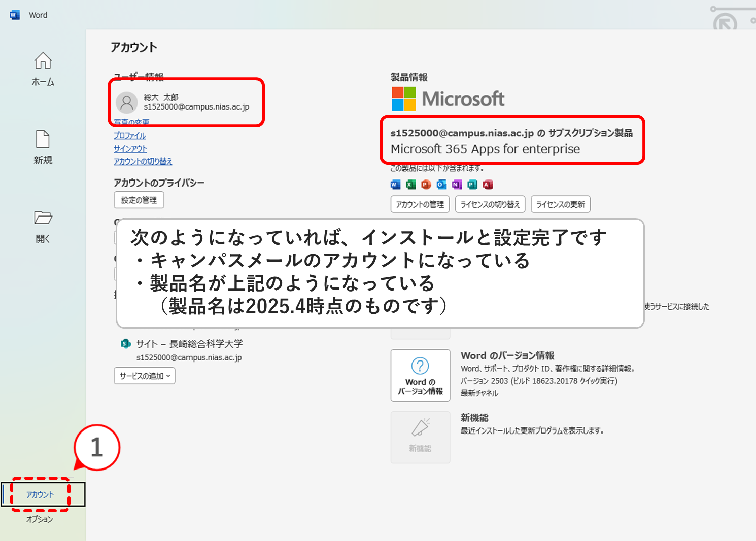The width and height of the screenshot is (756, 541).
Task: Click the 設定の管理 button
Action: click(139, 200)
